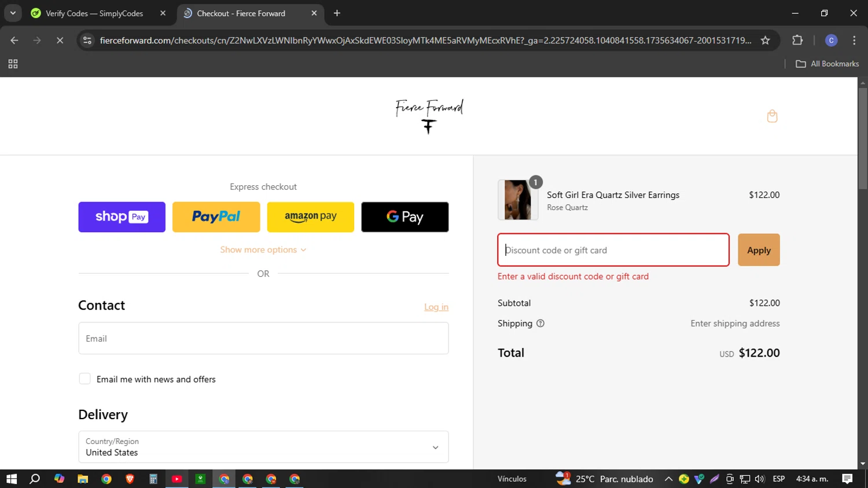Open Chrome's three-dot menu

854,40
